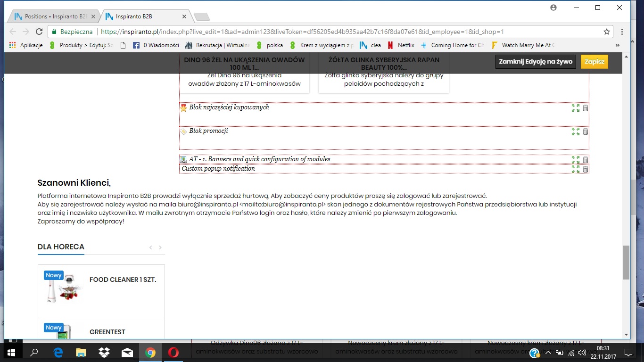Image resolution: width=644 pixels, height=362 pixels.
Task: Select the Blok najczęściej kupowanych module label
Action: [229, 107]
